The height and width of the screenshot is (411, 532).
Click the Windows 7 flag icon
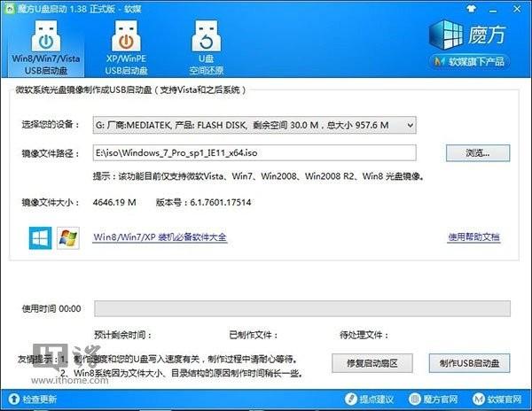click(x=68, y=238)
